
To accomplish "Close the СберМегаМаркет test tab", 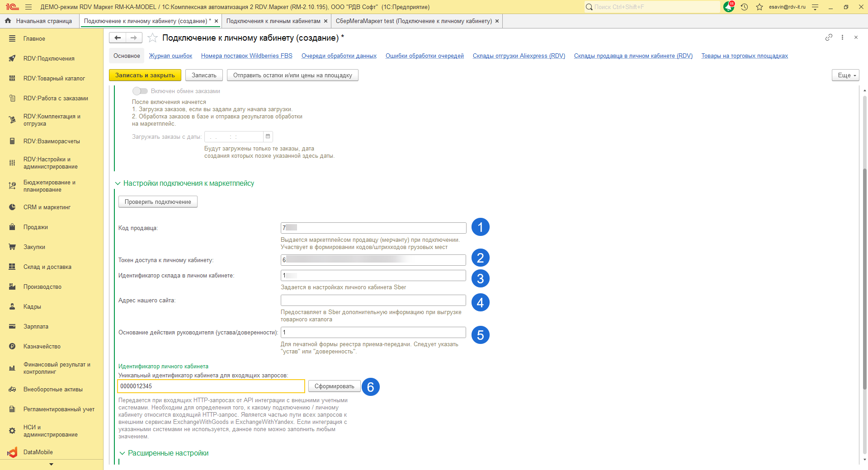I will [497, 21].
